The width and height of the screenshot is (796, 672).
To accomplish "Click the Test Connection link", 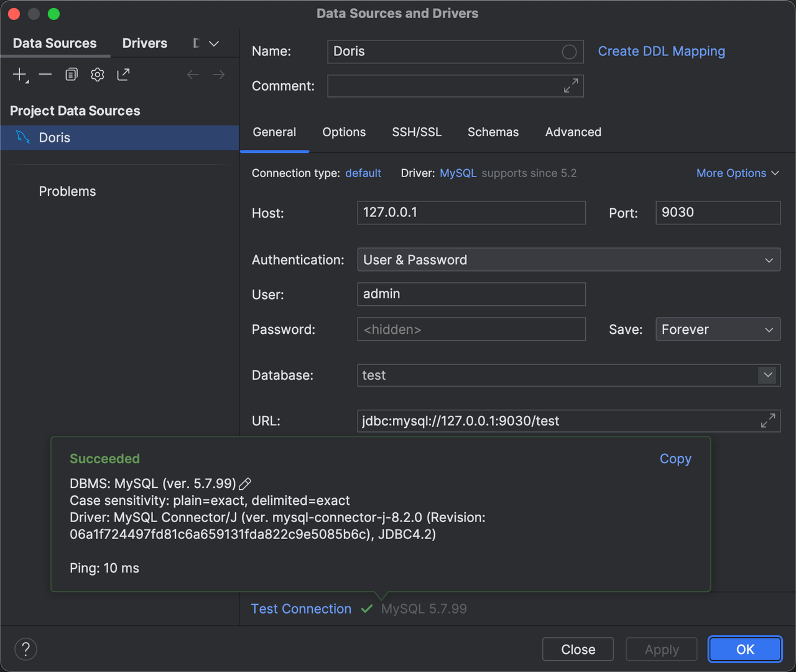I will (x=301, y=609).
